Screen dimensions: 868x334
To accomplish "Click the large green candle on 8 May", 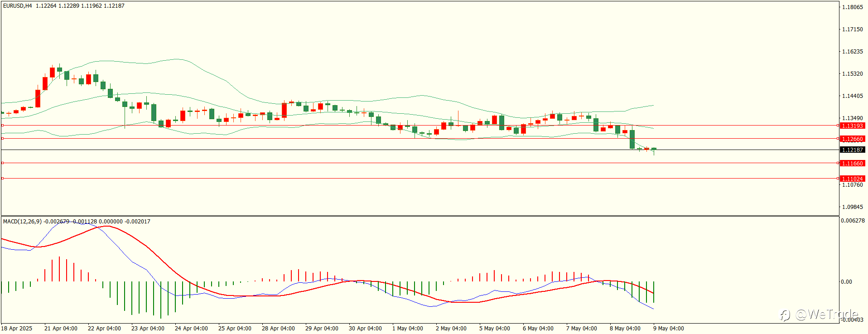I will pyautogui.click(x=632, y=139).
